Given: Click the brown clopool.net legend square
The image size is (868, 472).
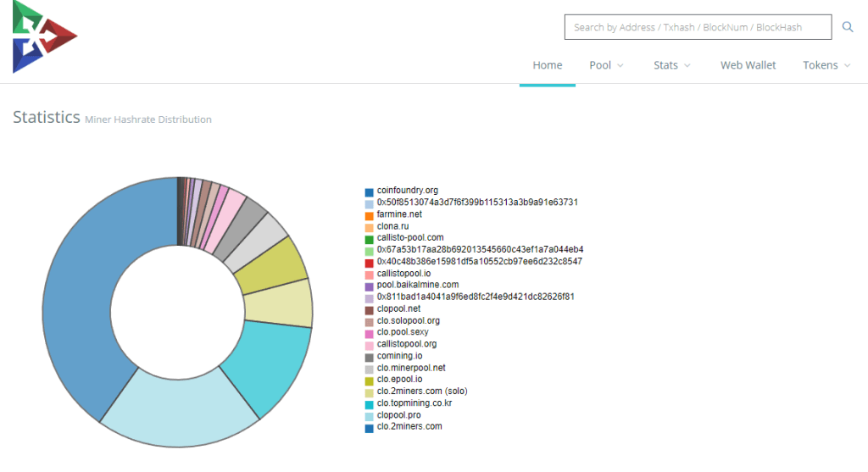Looking at the screenshot, I should [x=370, y=310].
